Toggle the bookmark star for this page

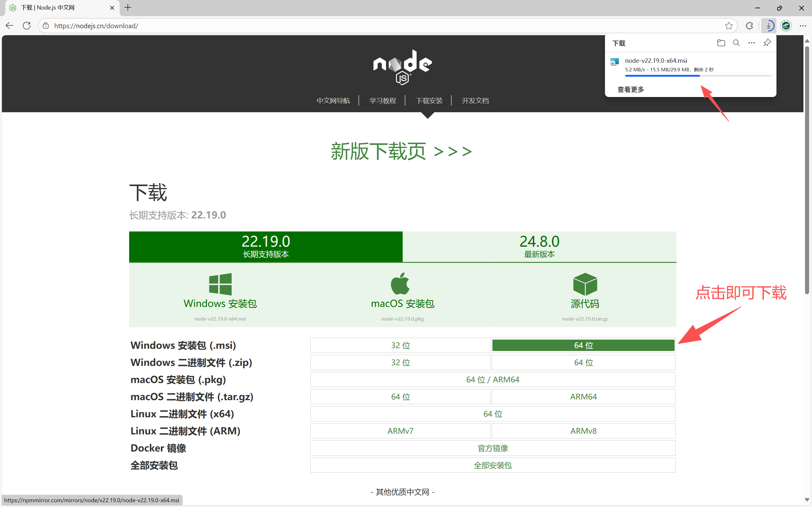729,25
